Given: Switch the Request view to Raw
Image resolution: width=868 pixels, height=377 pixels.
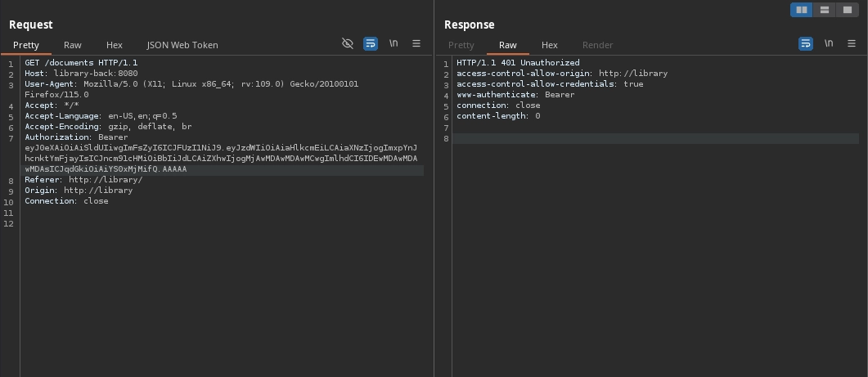Looking at the screenshot, I should [73, 45].
